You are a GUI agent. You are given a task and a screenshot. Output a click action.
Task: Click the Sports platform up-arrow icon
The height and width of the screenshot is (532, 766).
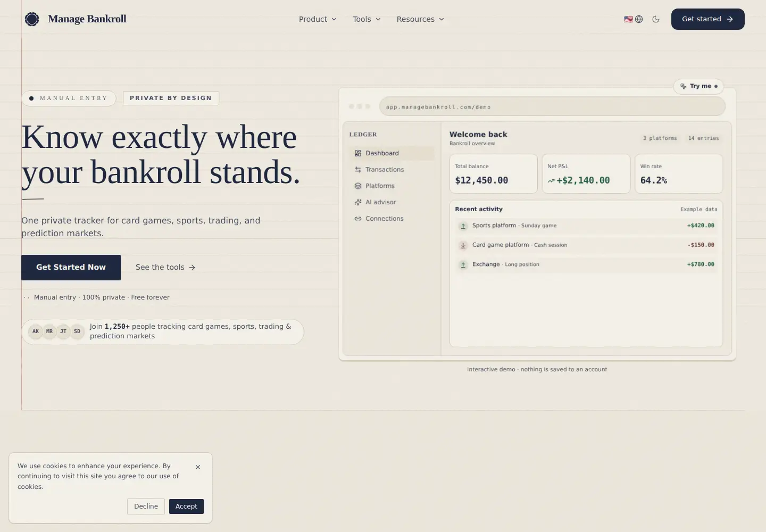point(463,226)
